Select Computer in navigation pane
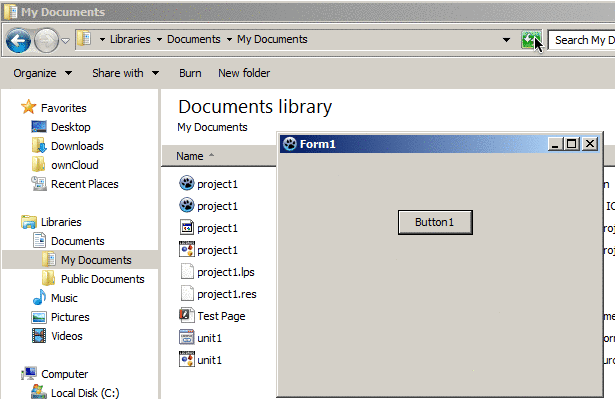This screenshot has height=399, width=615. click(x=65, y=374)
